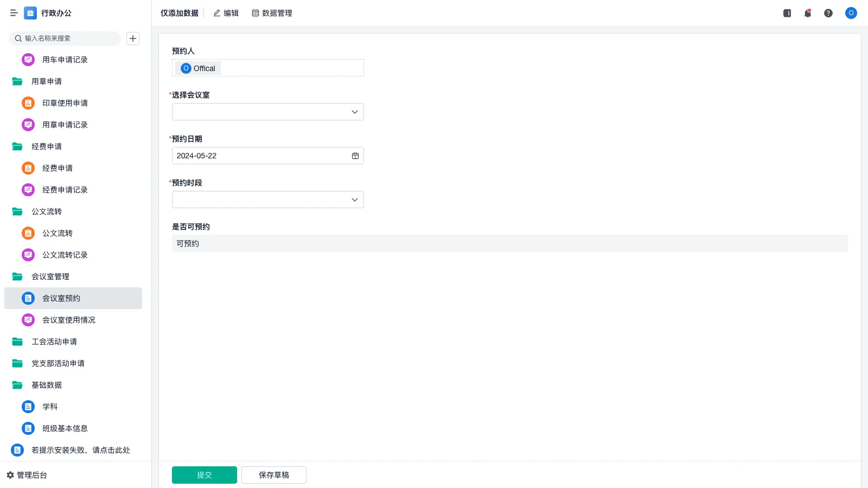Open the 选择会议室 dropdown

coord(268,112)
